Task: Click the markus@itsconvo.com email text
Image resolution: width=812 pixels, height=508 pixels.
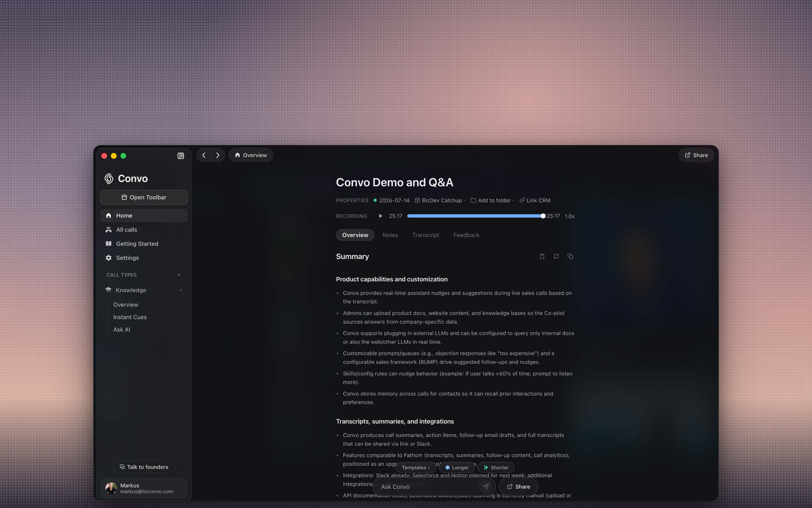Action: click(147, 491)
